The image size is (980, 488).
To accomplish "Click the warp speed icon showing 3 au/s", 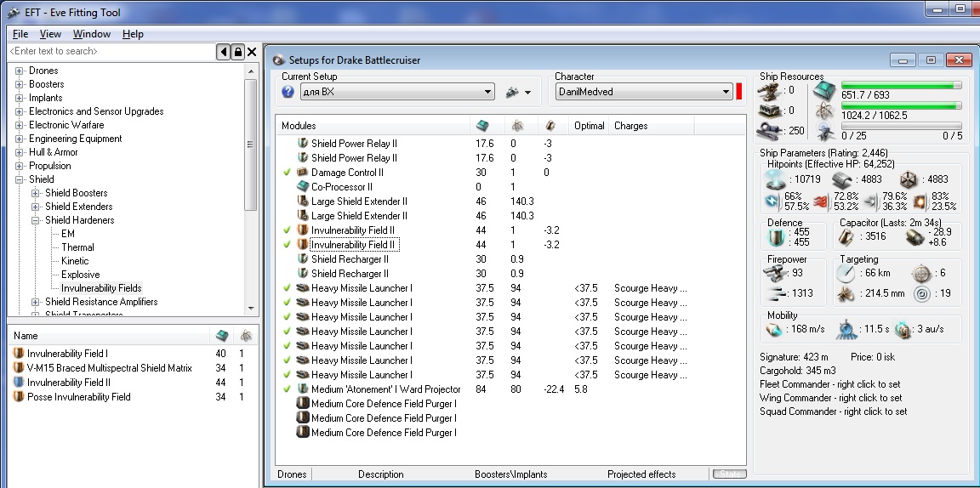I will click(902, 329).
